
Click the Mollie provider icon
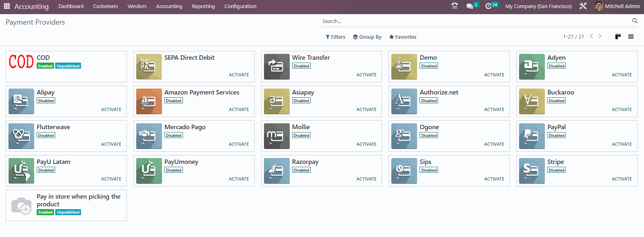(276, 136)
